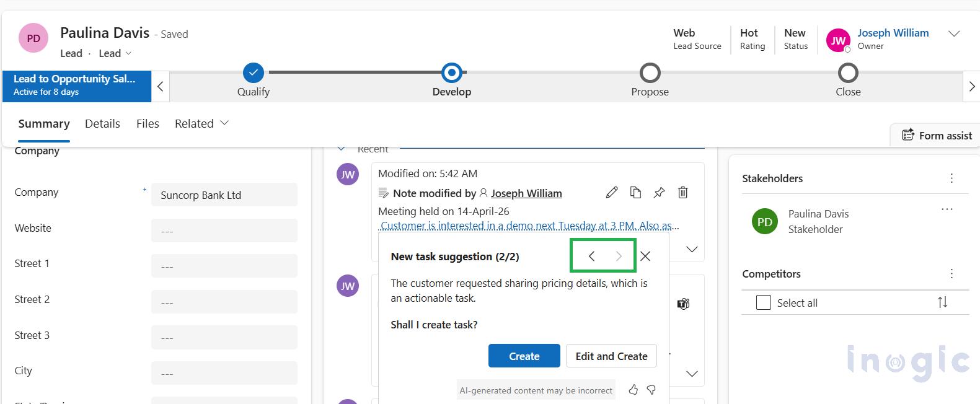Click the Create button
The width and height of the screenshot is (980, 404).
point(524,356)
